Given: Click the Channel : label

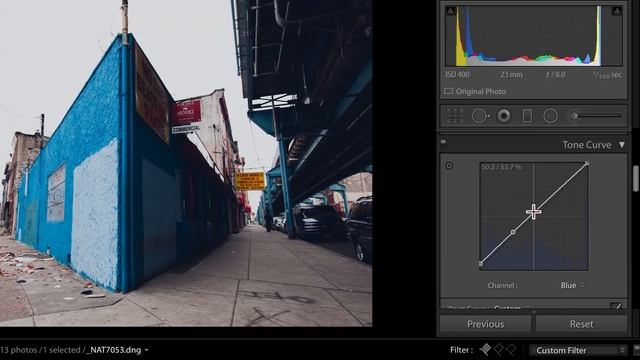Looking at the screenshot, I should click(x=502, y=285).
